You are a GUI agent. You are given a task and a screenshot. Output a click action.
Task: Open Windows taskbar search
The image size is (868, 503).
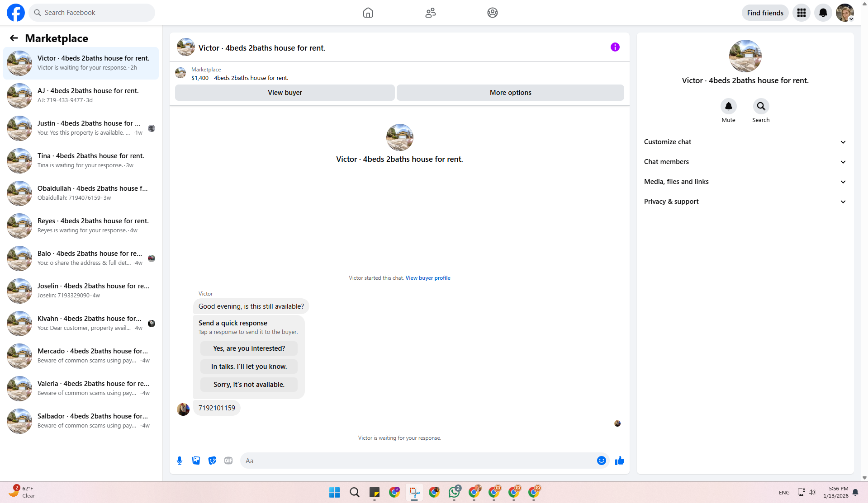[355, 492]
